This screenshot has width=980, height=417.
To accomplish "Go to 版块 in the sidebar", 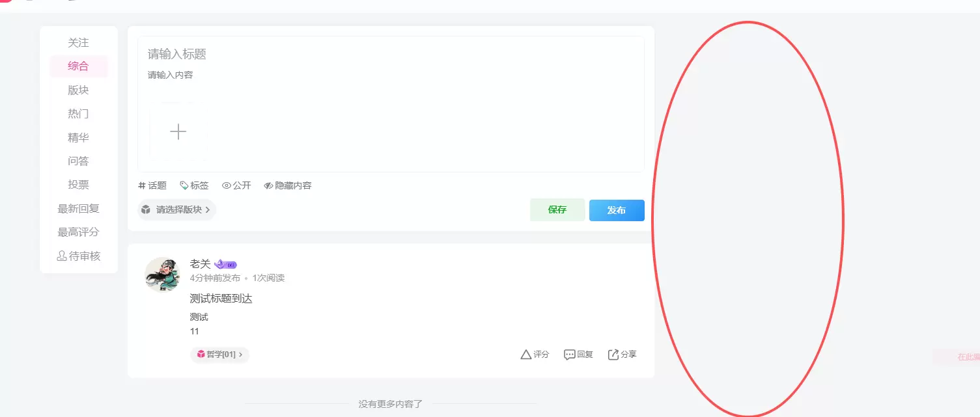I will (78, 90).
